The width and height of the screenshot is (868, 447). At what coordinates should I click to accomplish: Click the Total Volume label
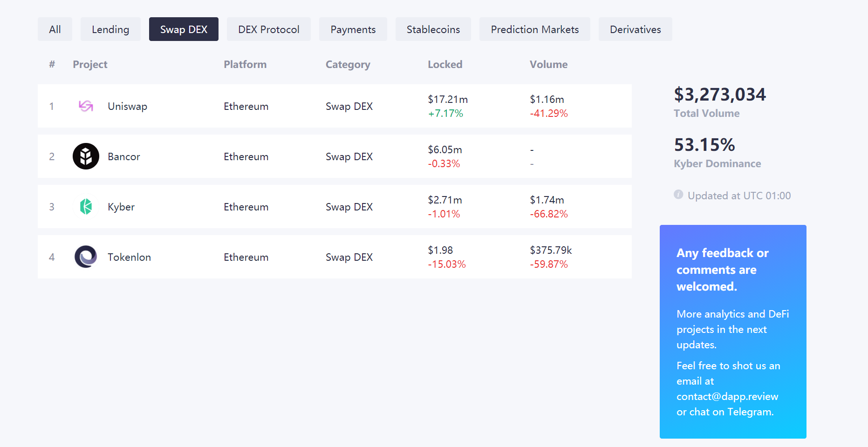pos(707,113)
